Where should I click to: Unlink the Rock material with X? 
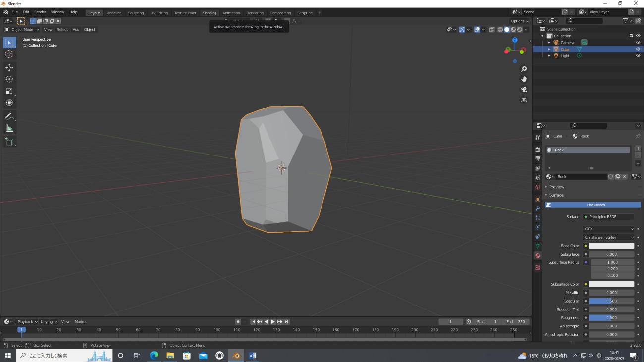click(x=624, y=177)
